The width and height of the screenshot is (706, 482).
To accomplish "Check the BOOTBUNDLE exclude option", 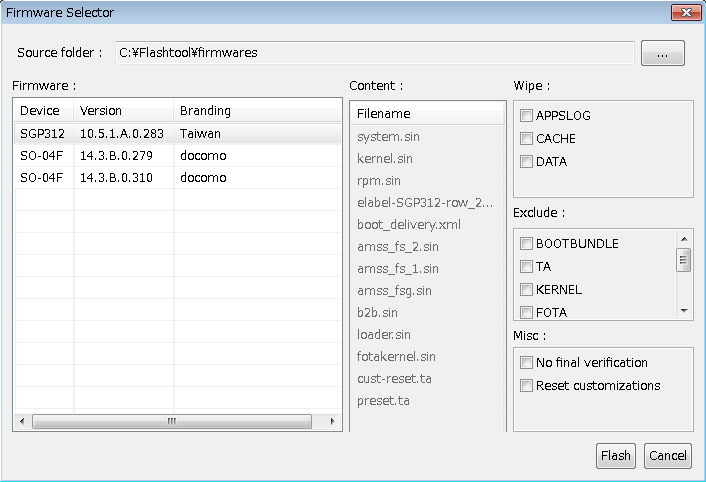I will click(526, 243).
